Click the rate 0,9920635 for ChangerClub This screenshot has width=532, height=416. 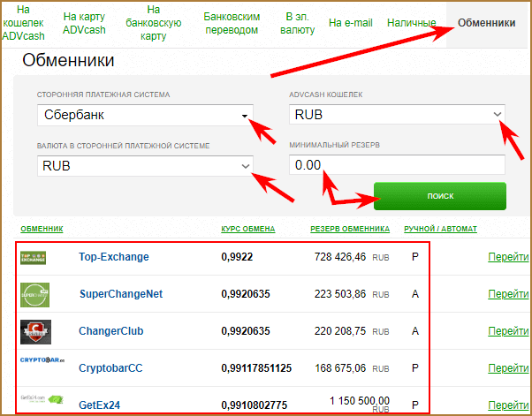(x=246, y=331)
